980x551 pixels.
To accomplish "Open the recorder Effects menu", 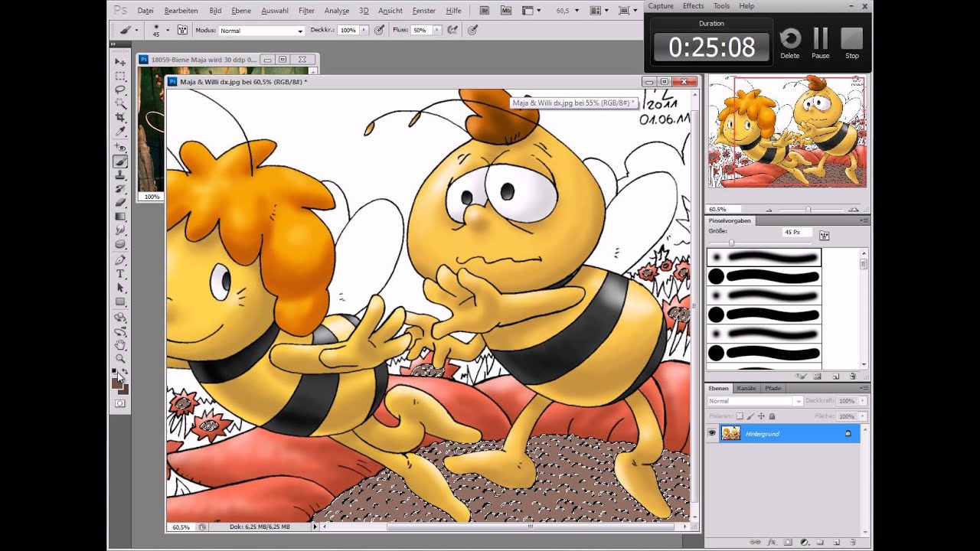I will [694, 6].
